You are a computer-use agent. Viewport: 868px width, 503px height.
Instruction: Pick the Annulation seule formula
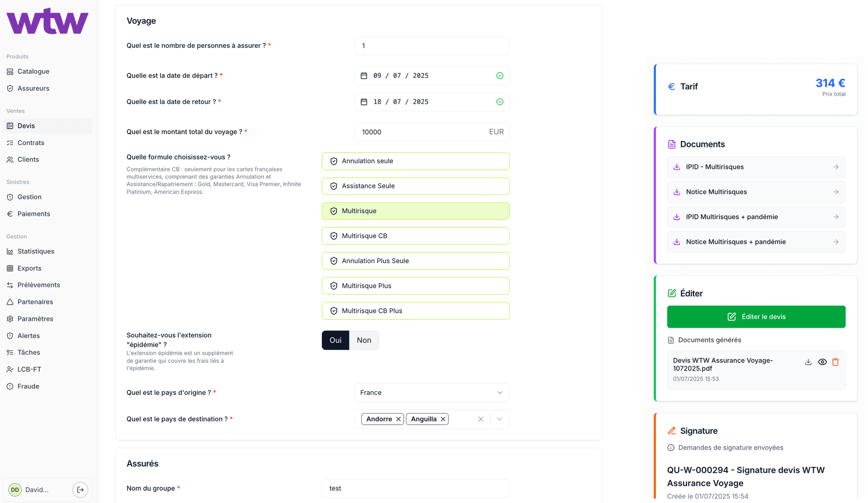coord(415,161)
